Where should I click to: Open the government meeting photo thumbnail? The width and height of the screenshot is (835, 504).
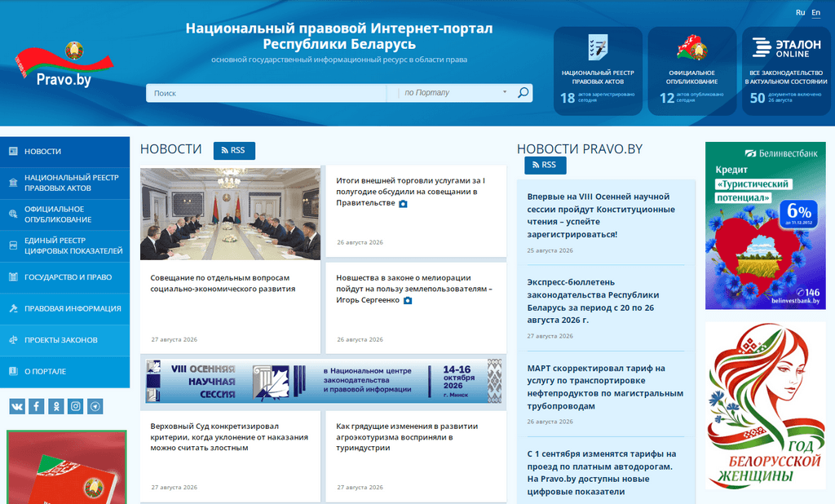coord(230,214)
